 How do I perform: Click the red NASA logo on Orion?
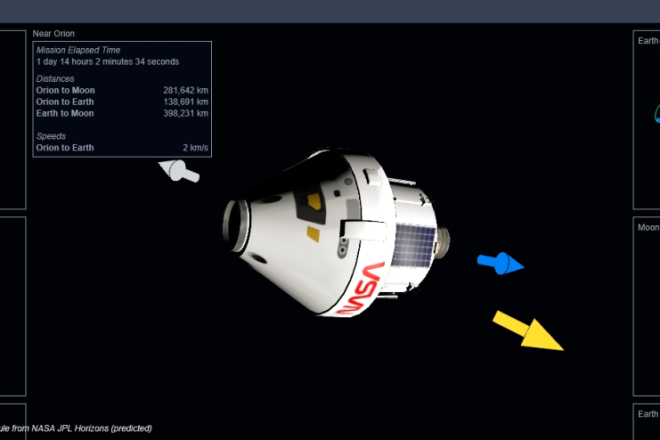tap(362, 288)
